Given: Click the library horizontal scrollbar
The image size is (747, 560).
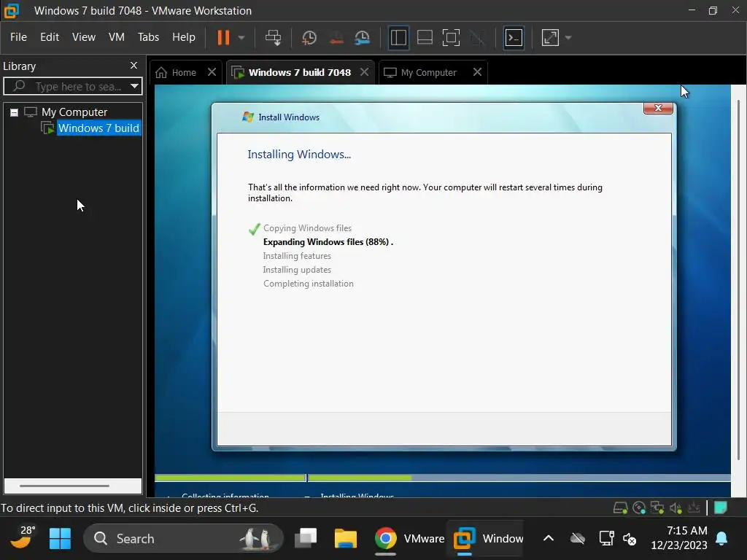Looking at the screenshot, I should point(64,486).
